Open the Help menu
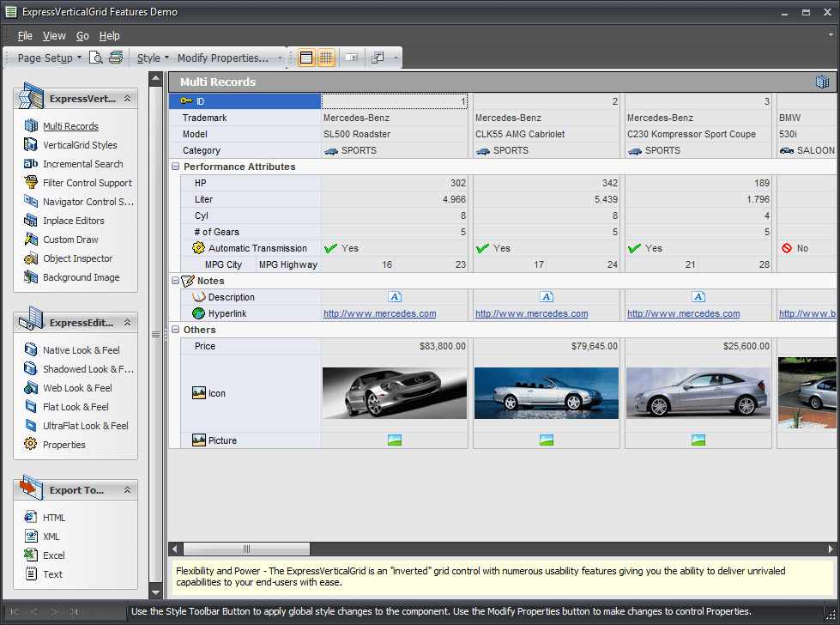This screenshot has height=625, width=840. (109, 36)
